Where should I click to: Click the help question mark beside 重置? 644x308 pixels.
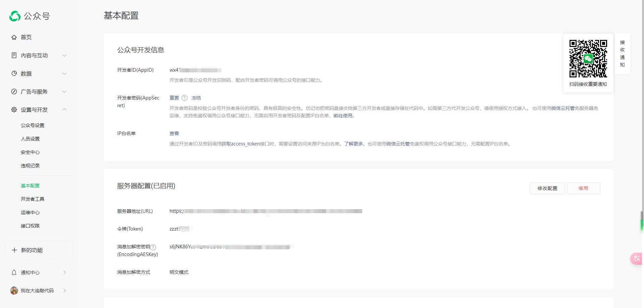[184, 98]
